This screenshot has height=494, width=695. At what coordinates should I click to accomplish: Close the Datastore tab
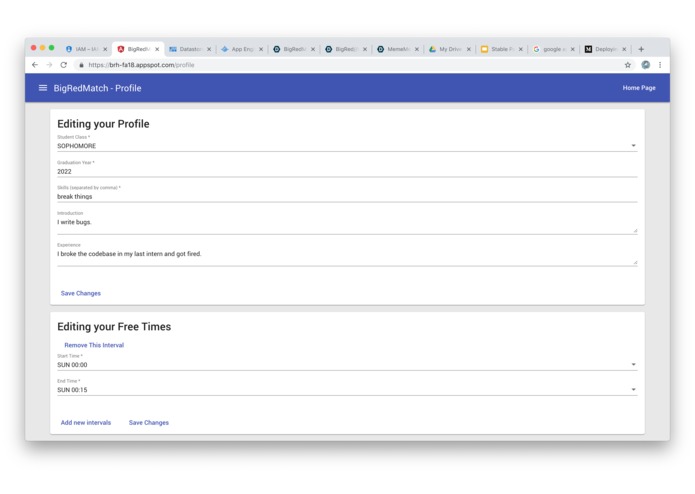(x=209, y=49)
